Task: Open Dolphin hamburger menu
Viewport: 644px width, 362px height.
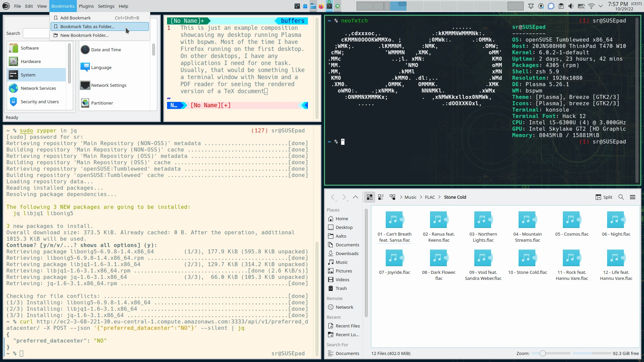Action: pos(633,197)
